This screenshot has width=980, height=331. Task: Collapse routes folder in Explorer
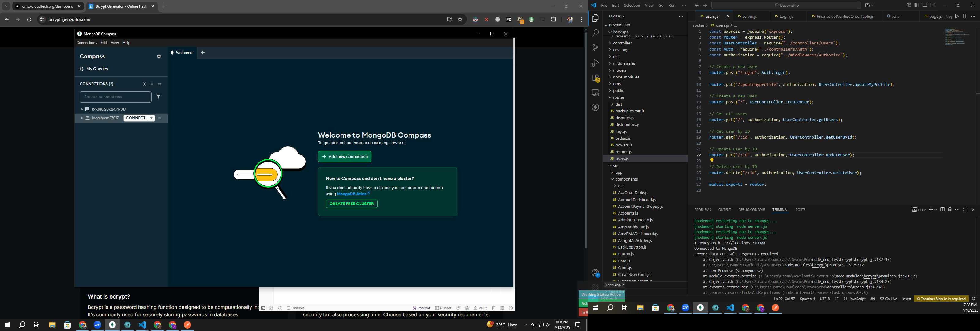coord(619,97)
